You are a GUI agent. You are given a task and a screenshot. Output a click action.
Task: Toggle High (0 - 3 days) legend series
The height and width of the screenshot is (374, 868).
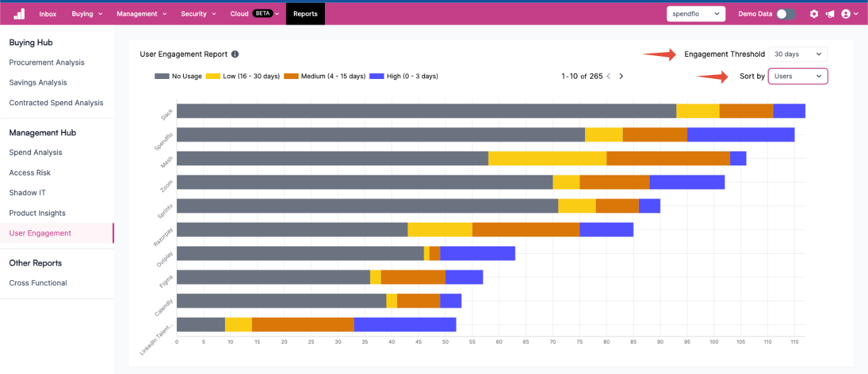[404, 76]
